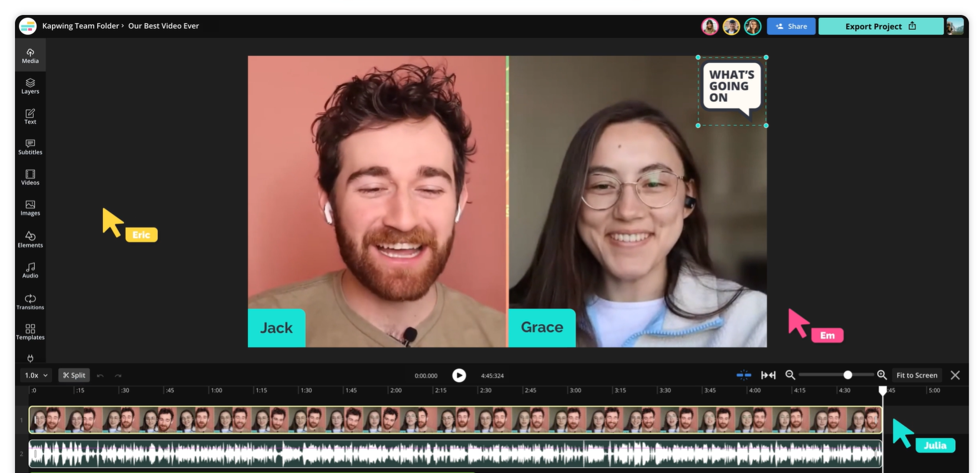Screen dimensions: 980x473
Task: Select the Text tool
Action: 30,117
